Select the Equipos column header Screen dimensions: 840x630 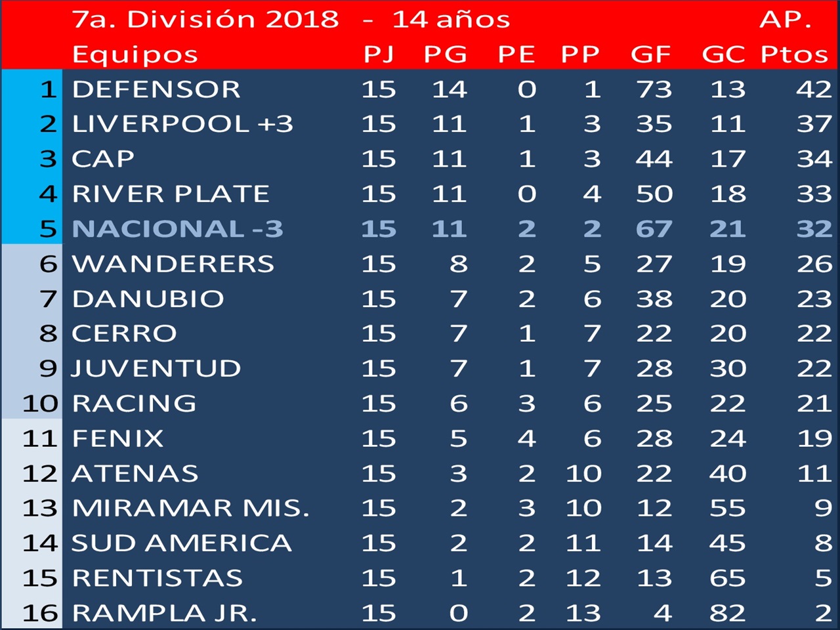click(135, 54)
